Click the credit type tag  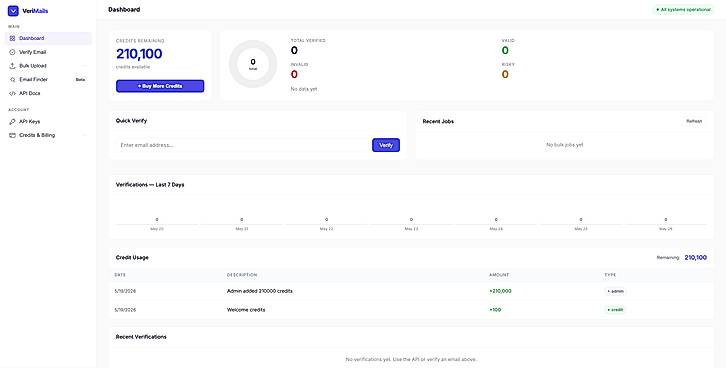615,310
